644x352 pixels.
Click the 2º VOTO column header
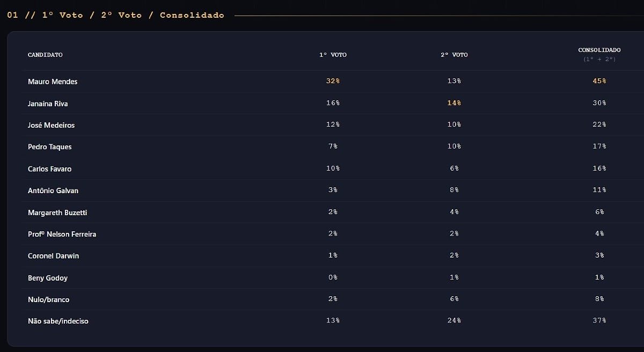tap(454, 55)
